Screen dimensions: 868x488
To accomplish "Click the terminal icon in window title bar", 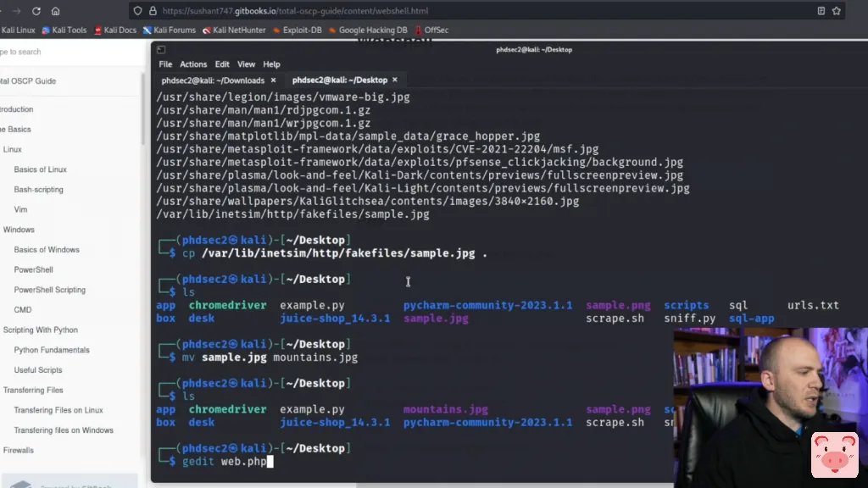I will tap(161, 50).
